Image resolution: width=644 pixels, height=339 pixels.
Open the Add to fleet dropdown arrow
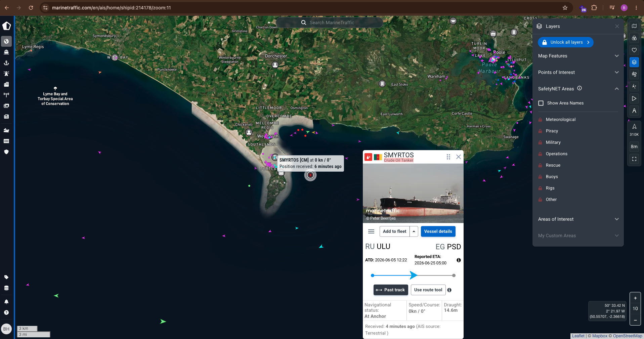click(x=414, y=231)
